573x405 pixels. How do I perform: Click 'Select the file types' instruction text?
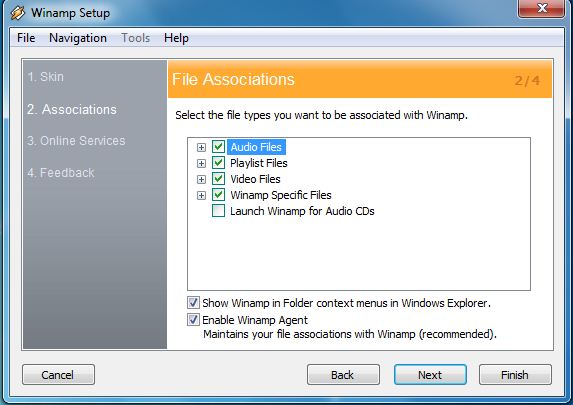click(321, 115)
